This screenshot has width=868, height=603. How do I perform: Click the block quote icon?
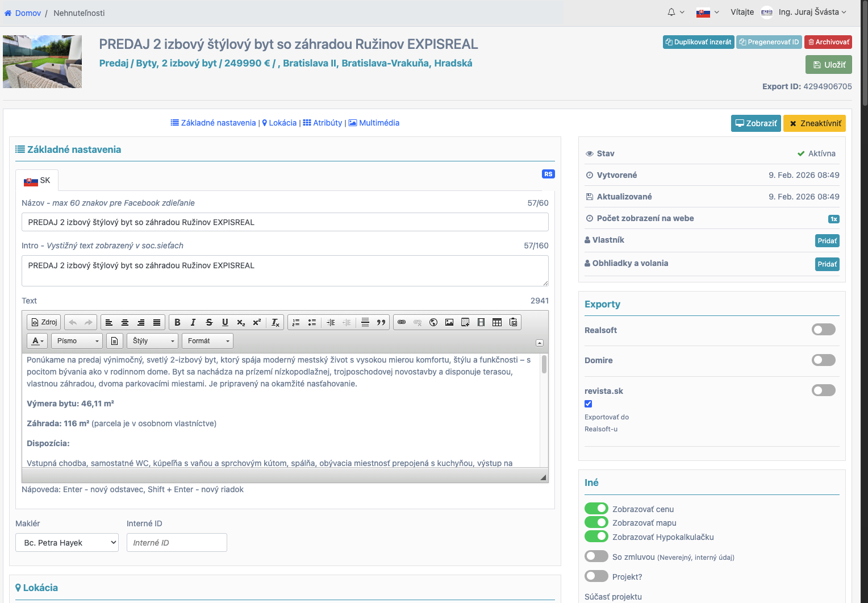coord(381,322)
